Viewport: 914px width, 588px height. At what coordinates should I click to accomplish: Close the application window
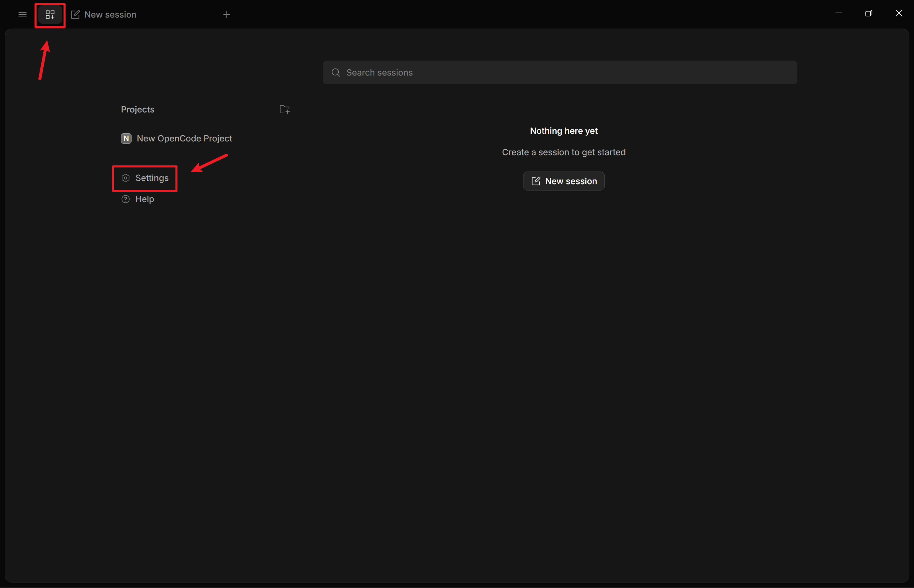coord(899,13)
